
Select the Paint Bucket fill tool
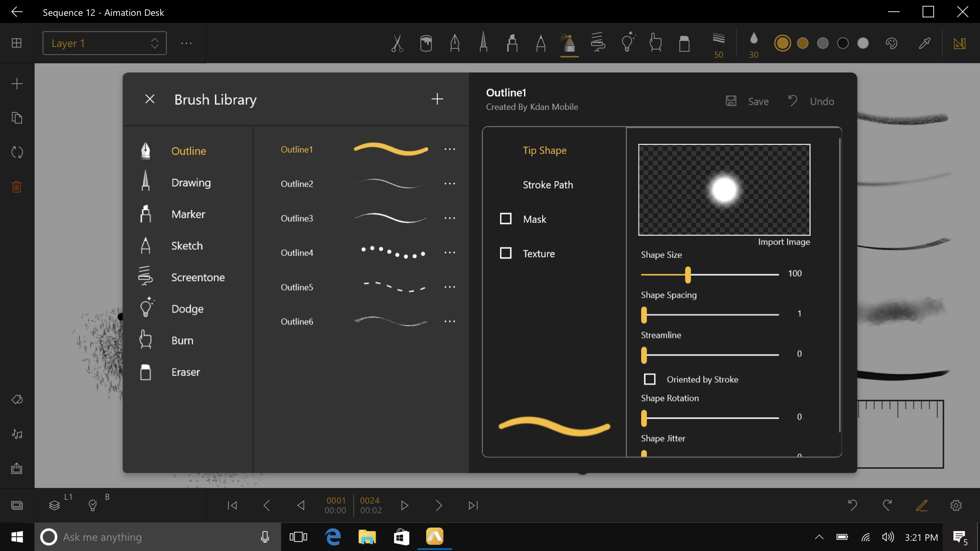tap(426, 43)
